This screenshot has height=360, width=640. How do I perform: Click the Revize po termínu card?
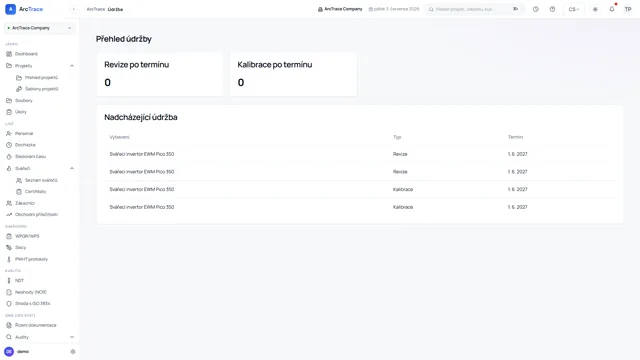point(160,74)
